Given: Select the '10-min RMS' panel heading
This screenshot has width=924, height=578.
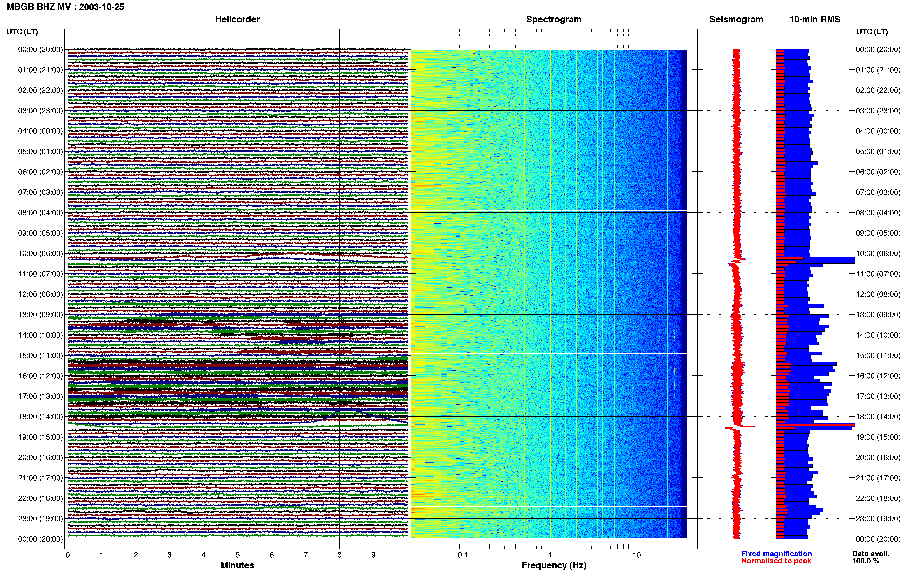Looking at the screenshot, I should [x=815, y=20].
